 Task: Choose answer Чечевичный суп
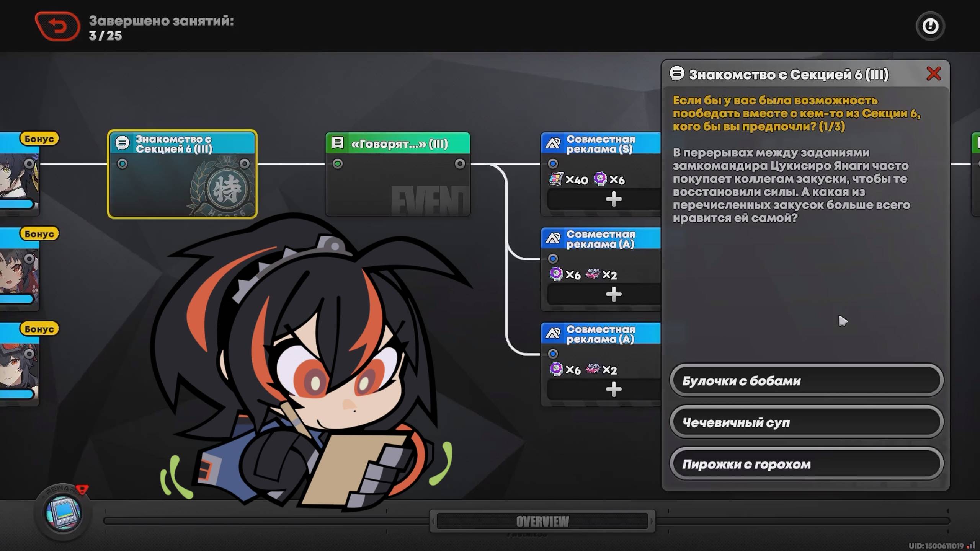point(806,422)
